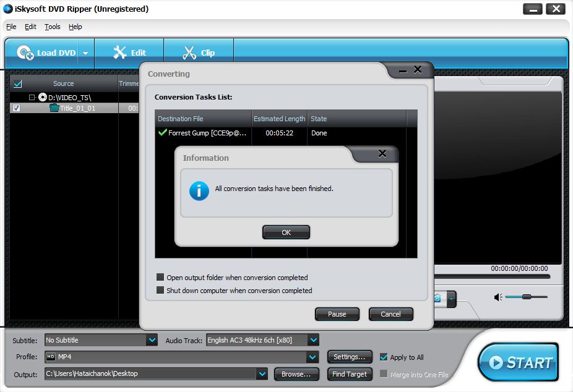573x392 pixels.
Task: Click the 00:00:00/00:00:00 time display
Action: point(519,268)
